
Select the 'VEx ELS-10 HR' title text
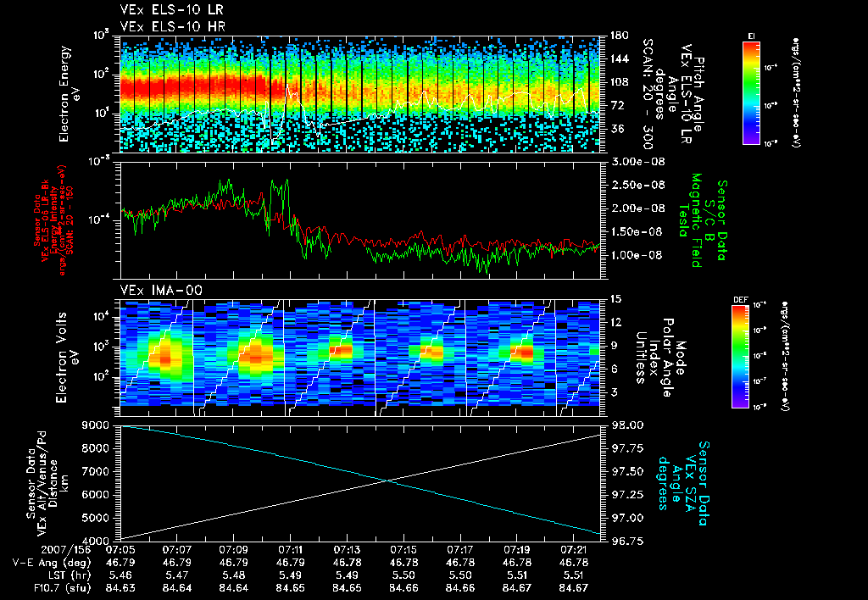point(173,26)
